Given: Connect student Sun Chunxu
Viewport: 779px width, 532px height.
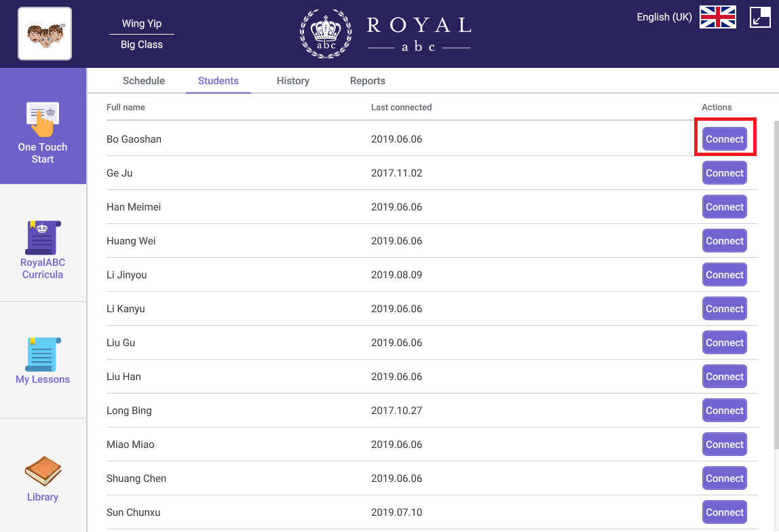Looking at the screenshot, I should pyautogui.click(x=724, y=512).
